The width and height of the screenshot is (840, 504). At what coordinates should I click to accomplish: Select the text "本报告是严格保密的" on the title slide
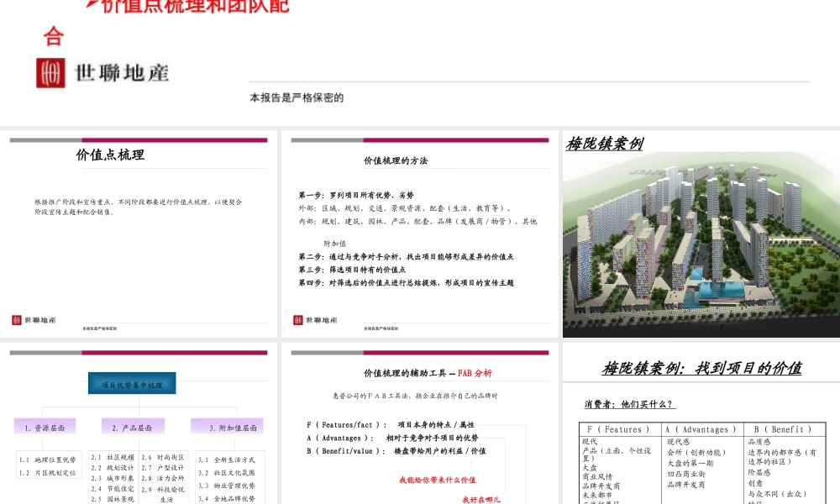[x=297, y=98]
